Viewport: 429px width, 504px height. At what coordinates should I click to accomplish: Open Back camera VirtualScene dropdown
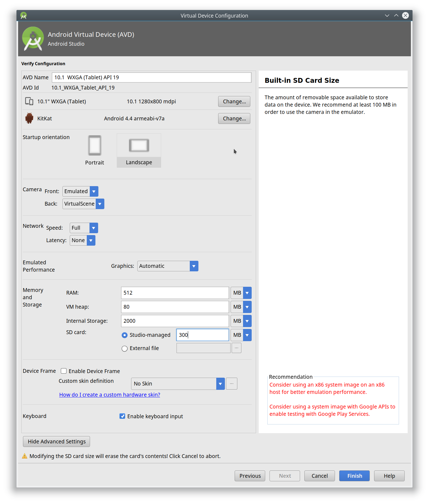click(83, 204)
